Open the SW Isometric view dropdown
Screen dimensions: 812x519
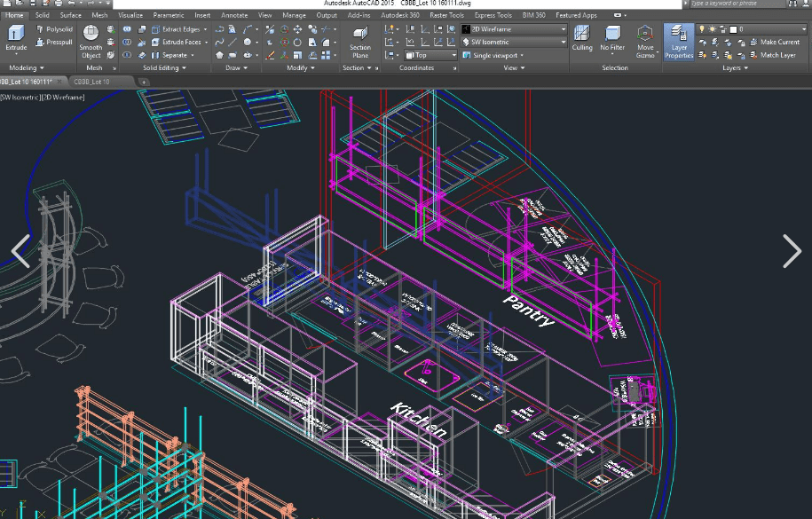(514, 42)
